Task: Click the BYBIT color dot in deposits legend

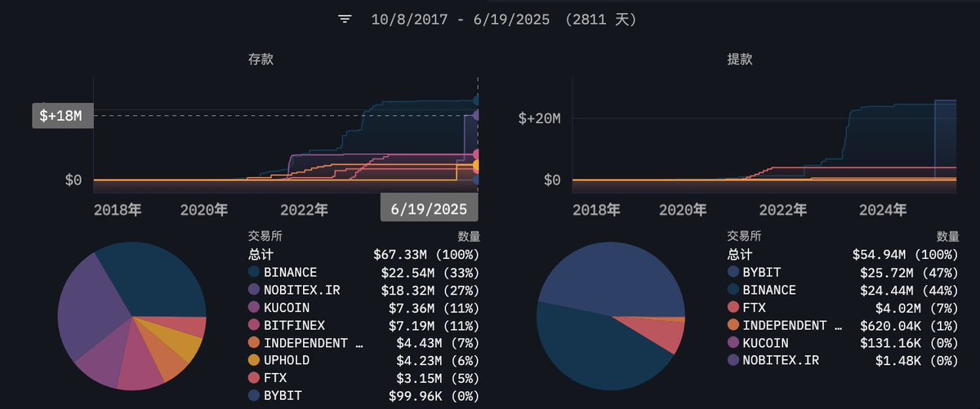Action: [x=254, y=396]
